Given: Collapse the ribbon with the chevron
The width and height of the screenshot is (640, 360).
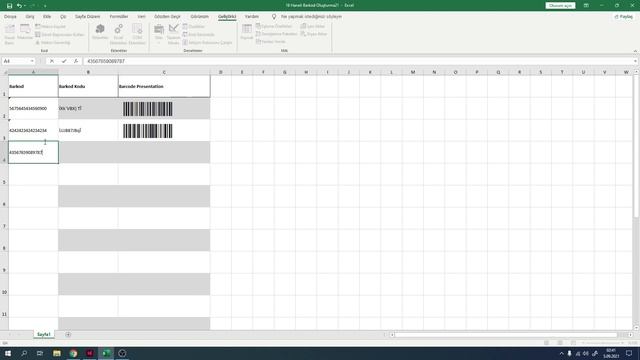Looking at the screenshot, I should 635,51.
